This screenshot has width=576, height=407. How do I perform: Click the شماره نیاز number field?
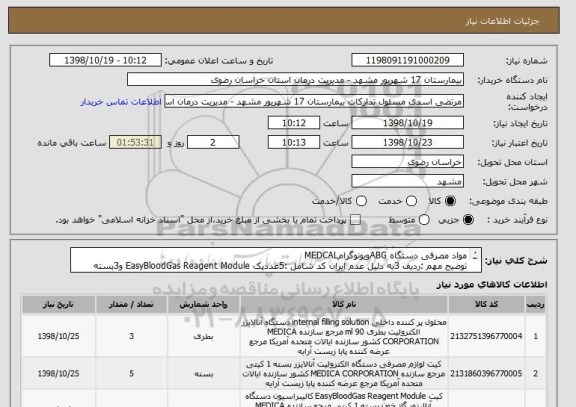[x=407, y=60]
